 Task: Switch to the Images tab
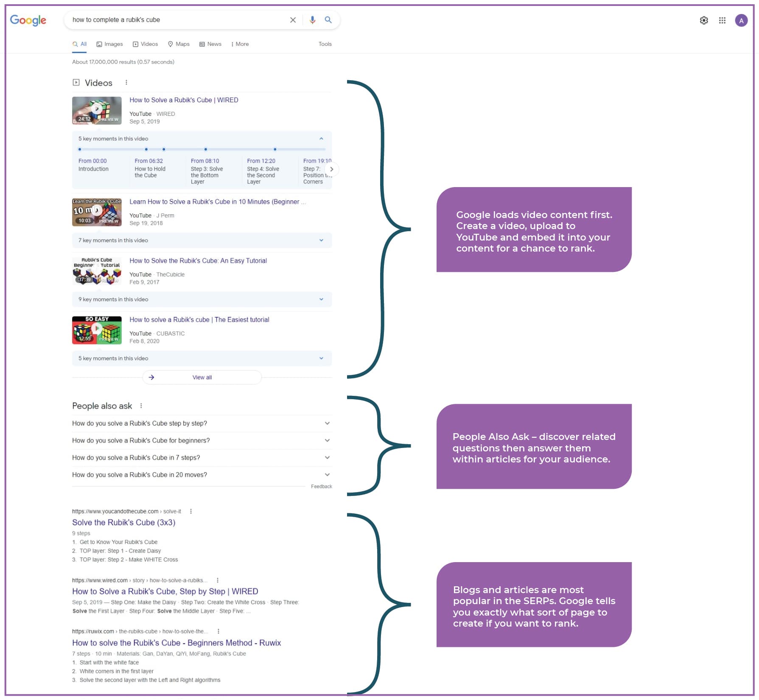(109, 44)
